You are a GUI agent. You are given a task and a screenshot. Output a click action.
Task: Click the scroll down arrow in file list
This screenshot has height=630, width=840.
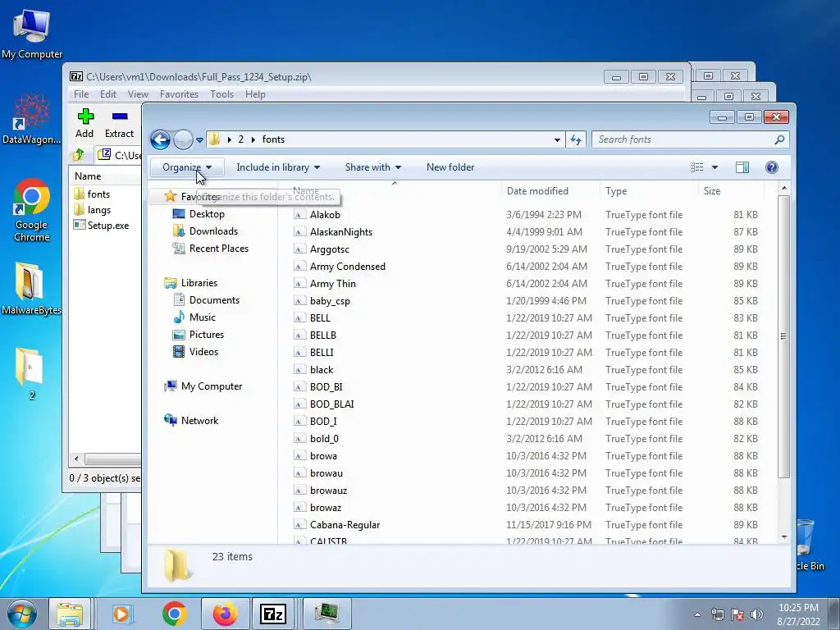pos(784,537)
